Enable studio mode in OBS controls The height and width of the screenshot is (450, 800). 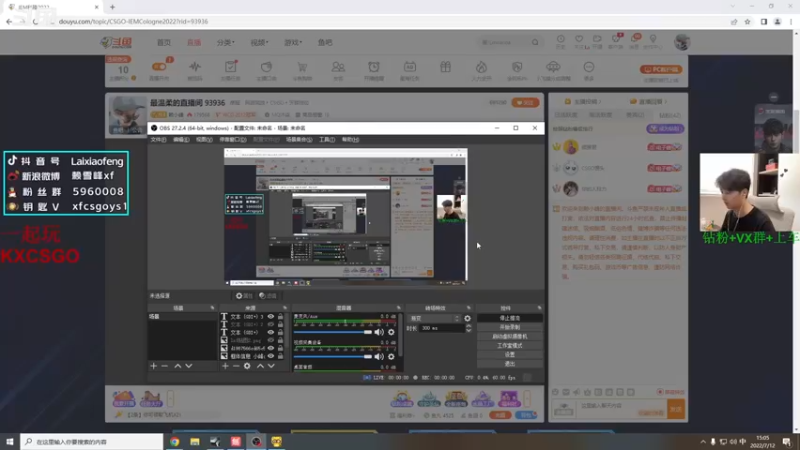[510, 345]
